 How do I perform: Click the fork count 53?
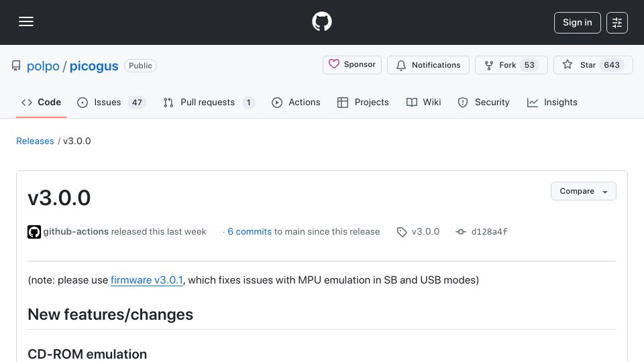[529, 65]
